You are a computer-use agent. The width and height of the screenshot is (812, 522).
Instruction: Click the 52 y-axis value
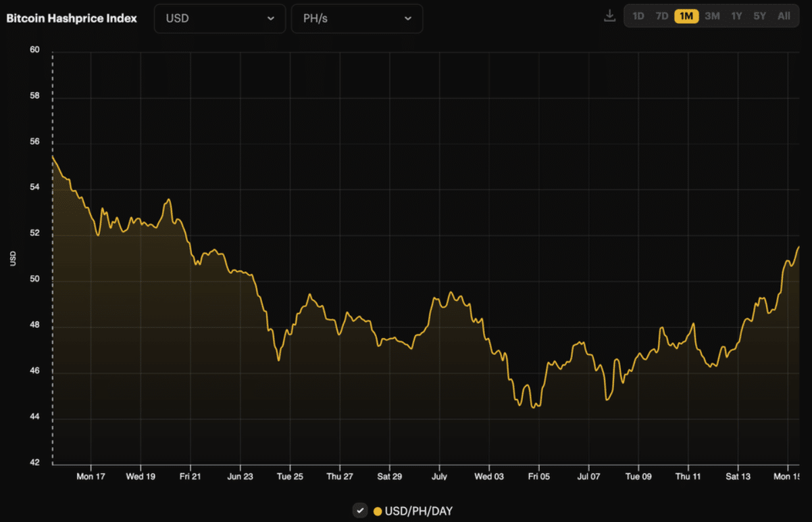[35, 233]
